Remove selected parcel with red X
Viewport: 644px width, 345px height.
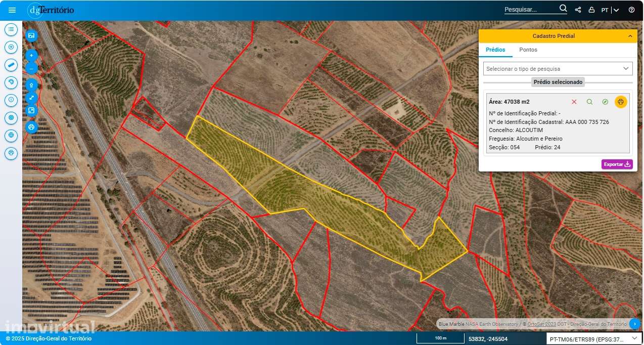(x=574, y=102)
